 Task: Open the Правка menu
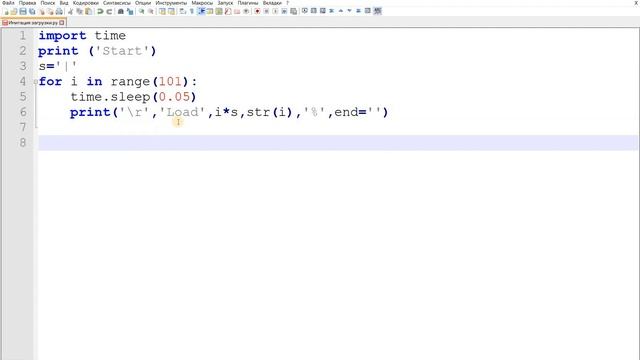click(27, 3)
